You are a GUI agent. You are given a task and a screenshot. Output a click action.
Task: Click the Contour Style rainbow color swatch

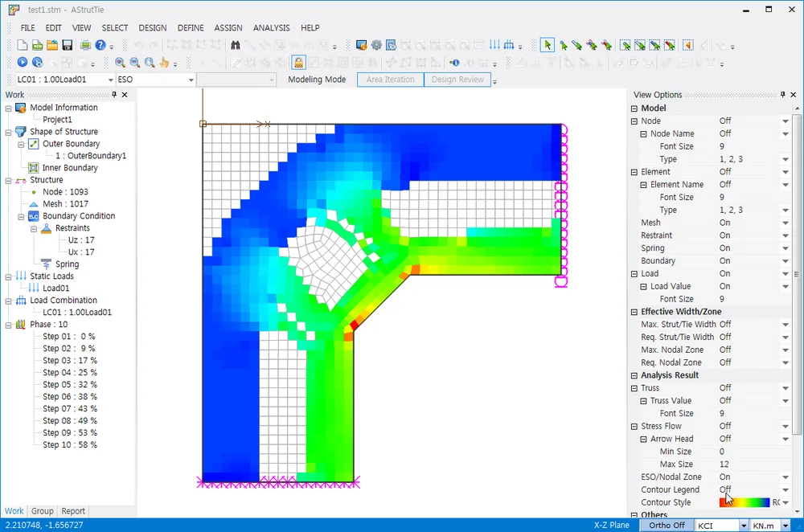(x=745, y=502)
